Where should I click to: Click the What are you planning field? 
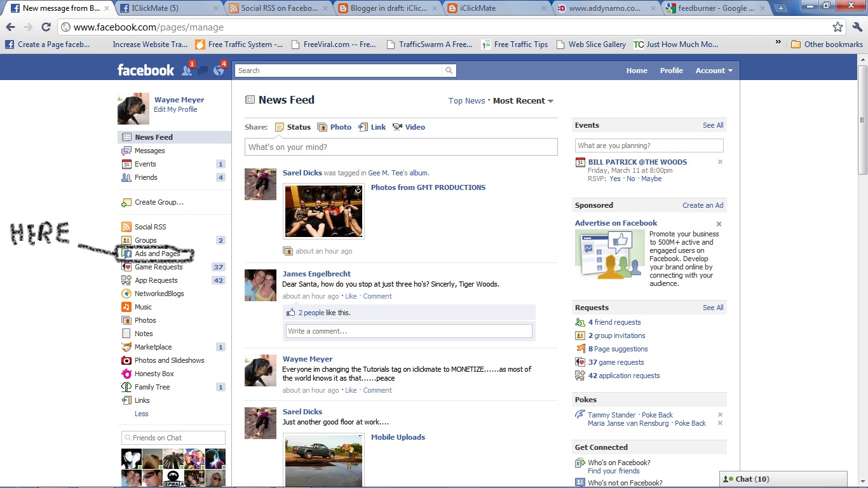(649, 146)
